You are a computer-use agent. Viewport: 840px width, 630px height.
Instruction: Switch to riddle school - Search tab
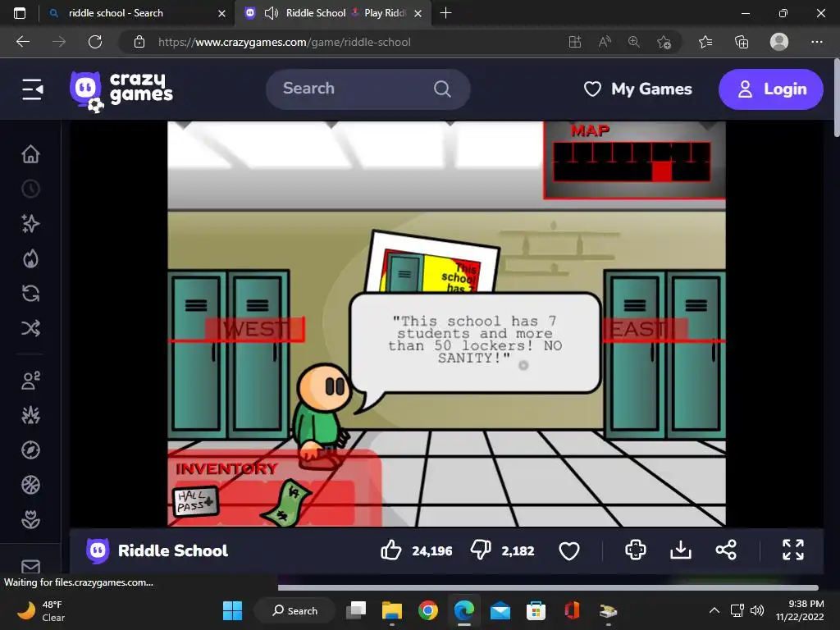pos(137,13)
